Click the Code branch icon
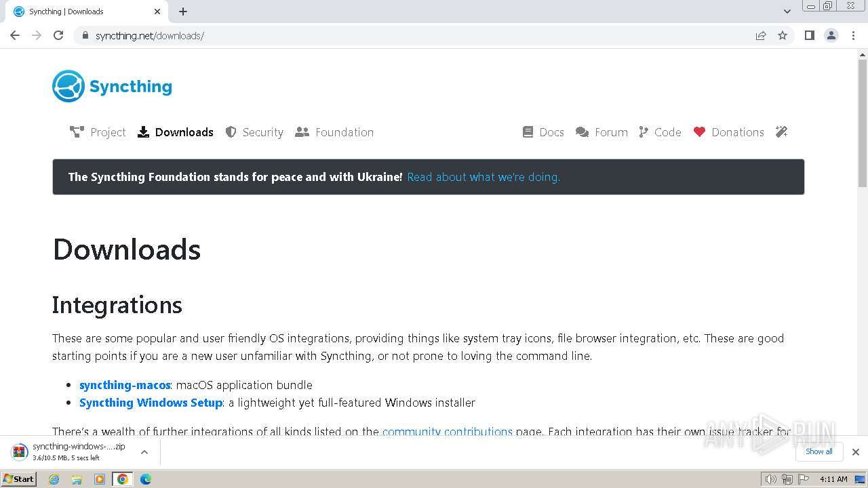The image size is (868, 488). click(x=644, y=132)
